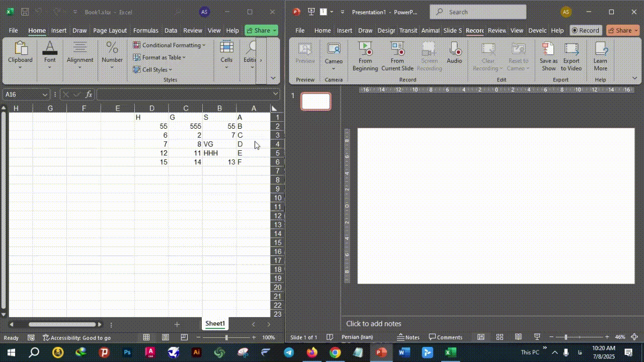644x362 pixels.
Task: Open the Formulas tab in Excel
Action: click(145, 31)
